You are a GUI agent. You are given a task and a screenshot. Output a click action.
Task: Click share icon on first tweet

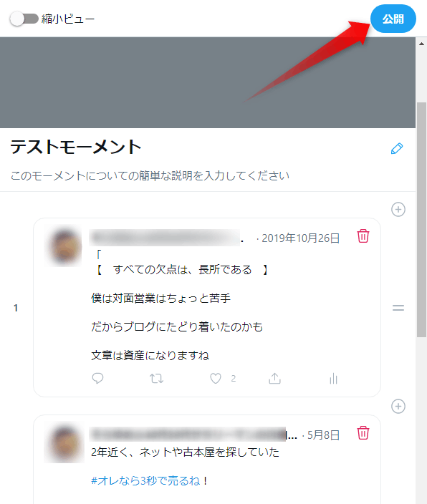pos(274,378)
